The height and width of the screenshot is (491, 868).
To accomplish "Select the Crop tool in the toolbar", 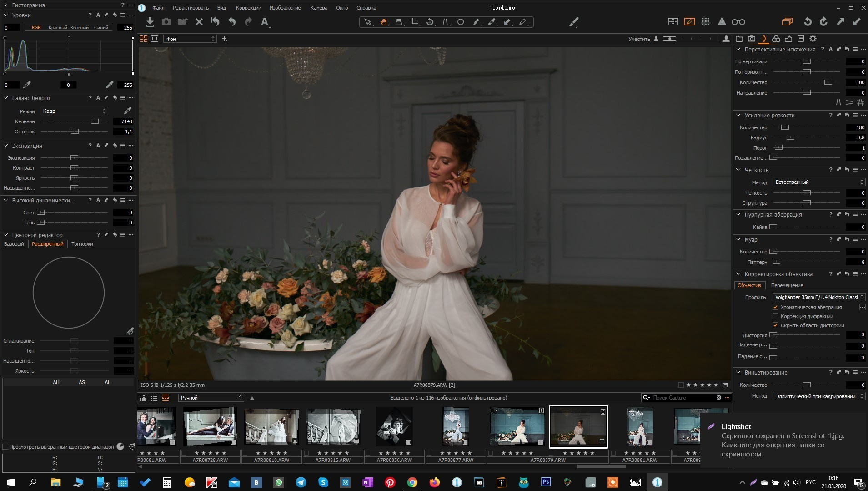I will coord(414,22).
